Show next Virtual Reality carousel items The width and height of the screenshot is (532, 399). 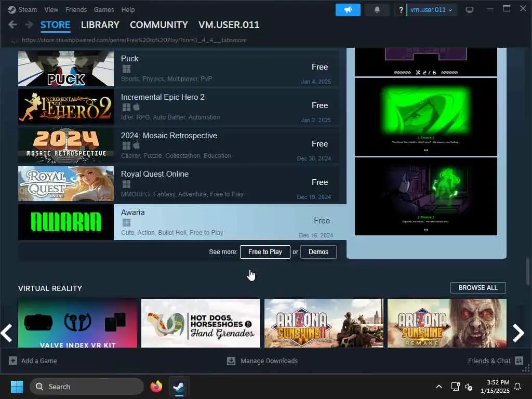pos(518,333)
